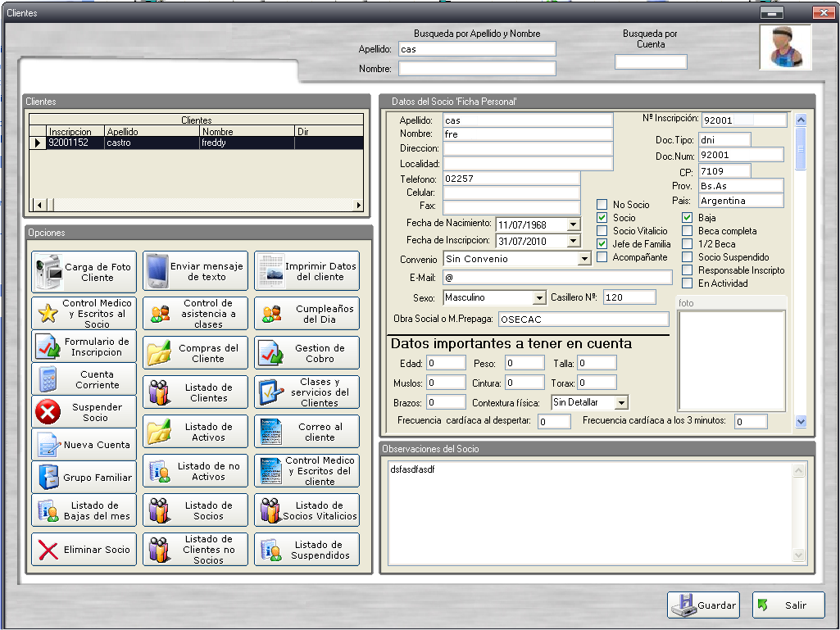The image size is (840, 630).
Task: Open Cumpleaños del Dia
Action: [307, 314]
